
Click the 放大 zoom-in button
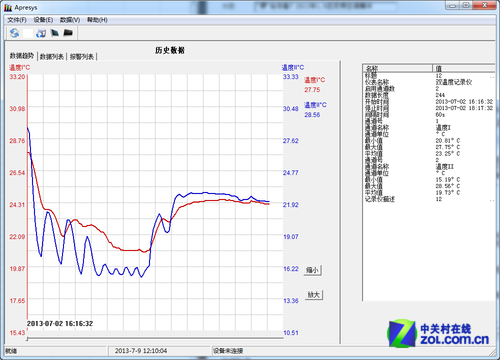[x=314, y=295]
